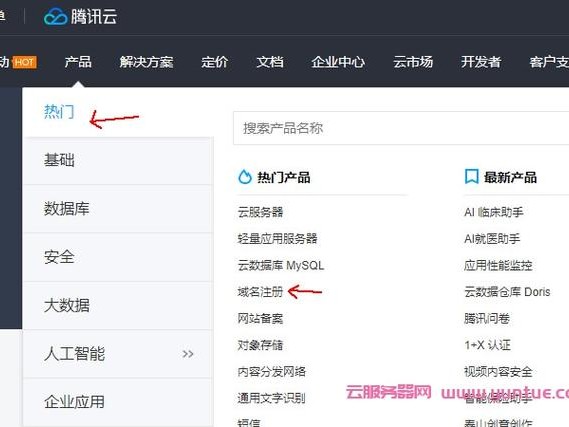Open the 云数据仓库 Doris link
The image size is (569, 427).
507,292
